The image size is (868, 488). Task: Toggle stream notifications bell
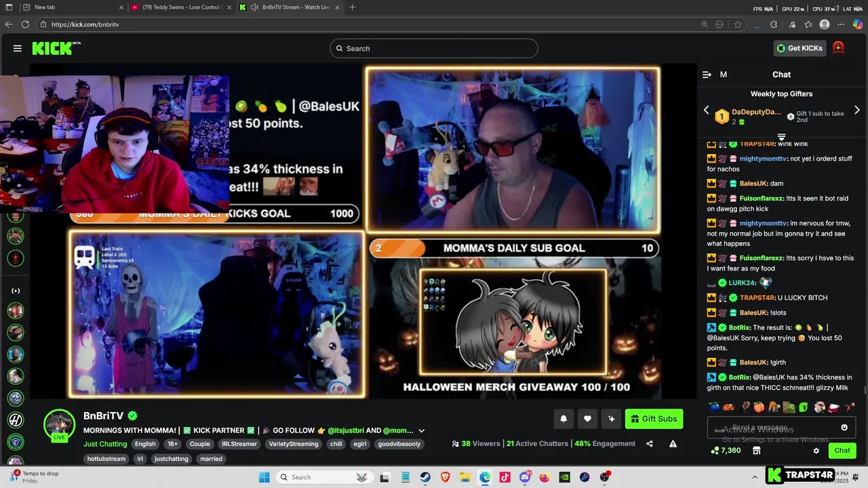(563, 419)
